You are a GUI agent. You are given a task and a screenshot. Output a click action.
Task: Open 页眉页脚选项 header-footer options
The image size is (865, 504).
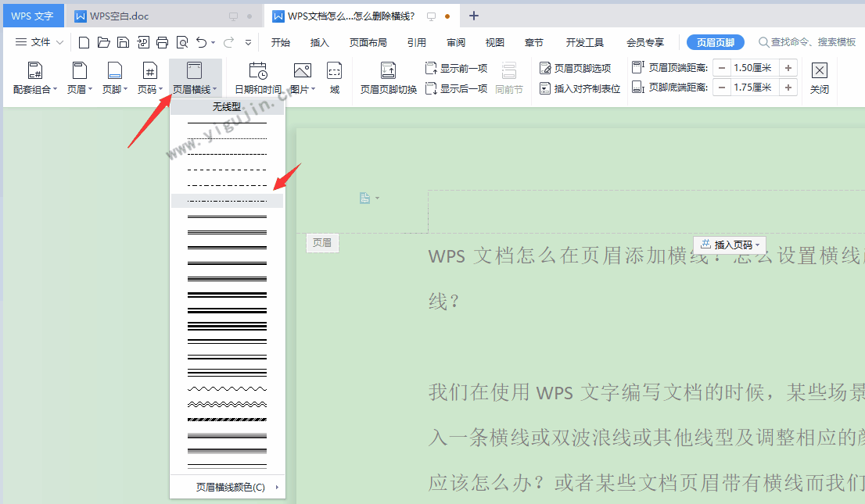pyautogui.click(x=576, y=69)
